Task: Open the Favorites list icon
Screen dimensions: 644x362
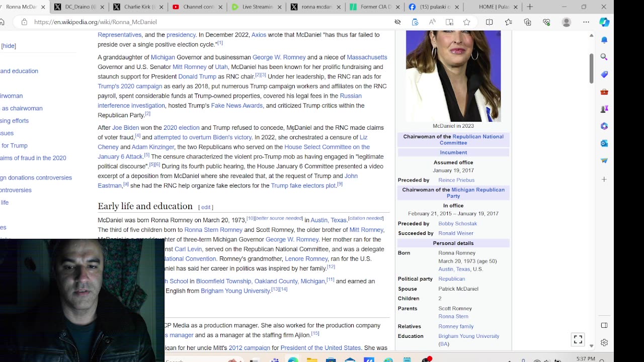Action: 508,22
